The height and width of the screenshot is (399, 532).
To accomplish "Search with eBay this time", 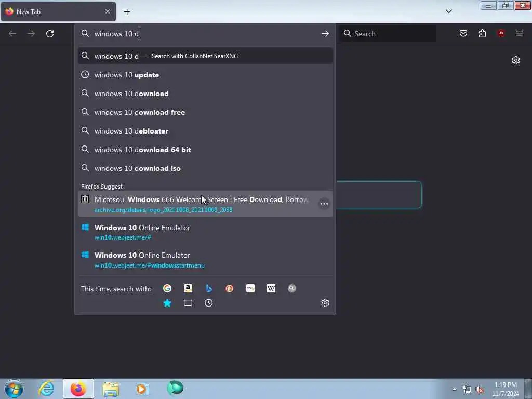I will tap(250, 288).
